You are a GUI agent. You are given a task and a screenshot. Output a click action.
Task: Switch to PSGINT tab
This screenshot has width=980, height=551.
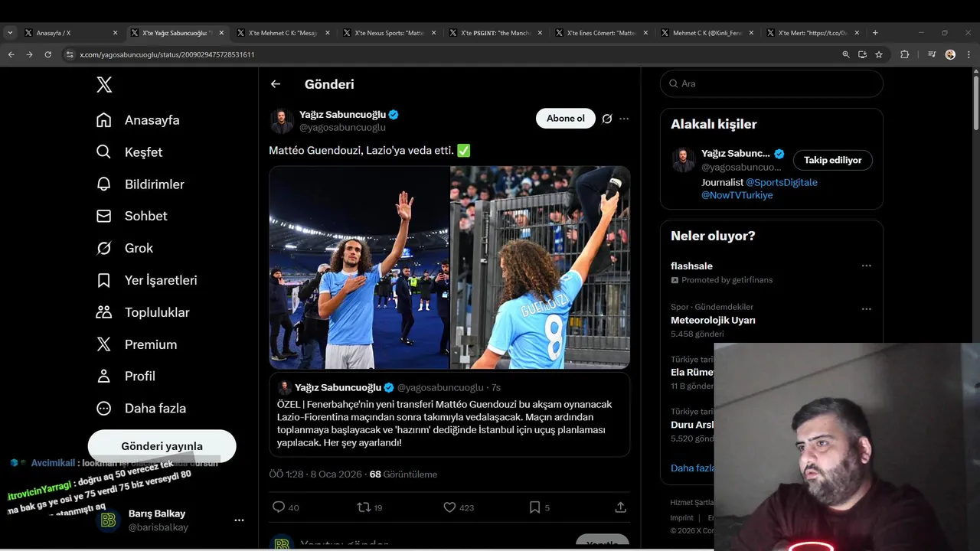(496, 33)
